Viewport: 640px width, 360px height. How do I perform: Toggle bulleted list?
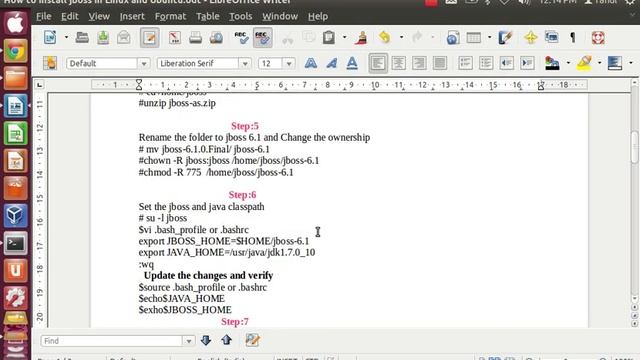coord(486,63)
